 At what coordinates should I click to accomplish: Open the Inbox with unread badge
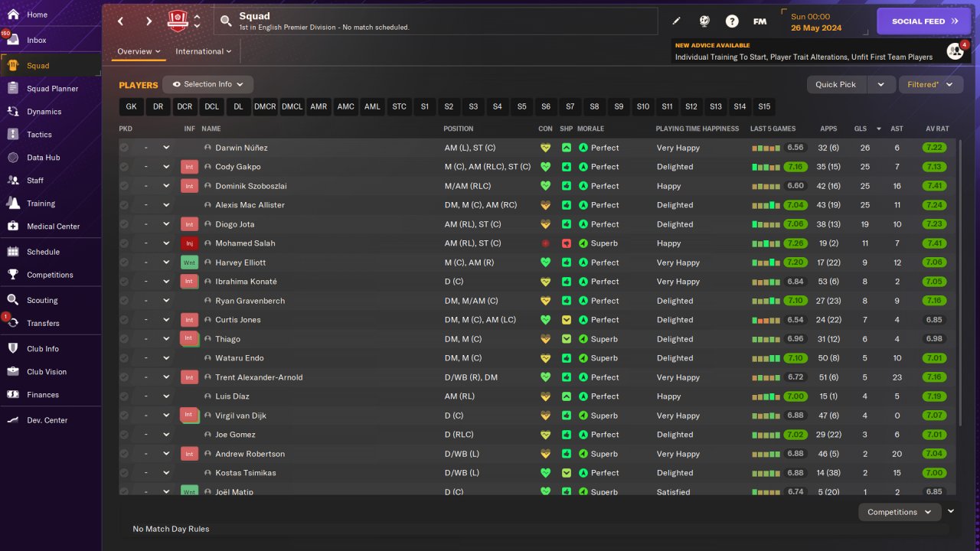pos(13,40)
